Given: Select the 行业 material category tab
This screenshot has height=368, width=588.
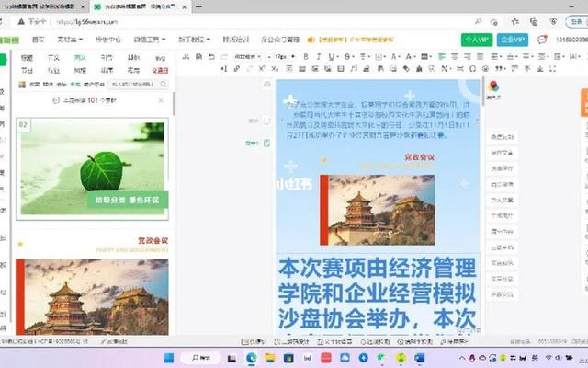Looking at the screenshot, I should coord(53,70).
